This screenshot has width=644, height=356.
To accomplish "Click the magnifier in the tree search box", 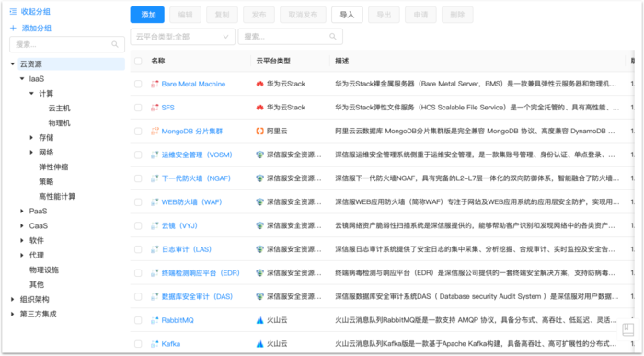I will (115, 44).
